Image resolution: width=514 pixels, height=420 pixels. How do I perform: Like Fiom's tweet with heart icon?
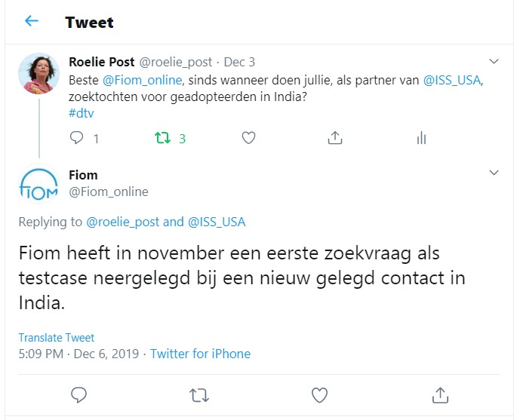[x=319, y=394]
